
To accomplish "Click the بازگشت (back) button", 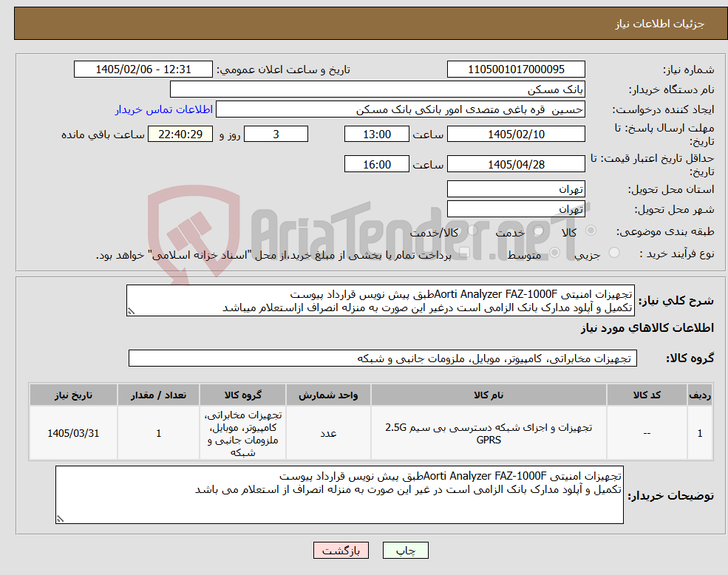I will pos(341,551).
